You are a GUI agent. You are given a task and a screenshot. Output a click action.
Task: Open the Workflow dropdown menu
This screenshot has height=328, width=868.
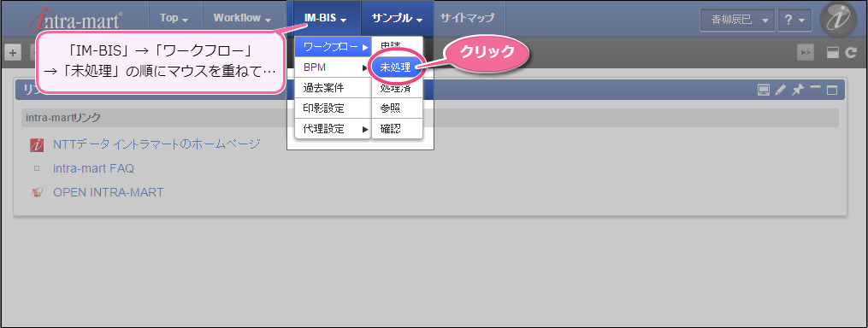243,18
